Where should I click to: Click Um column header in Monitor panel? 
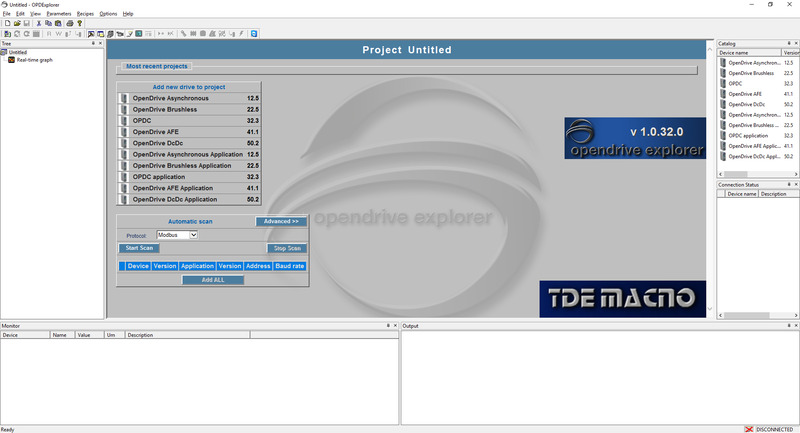pyautogui.click(x=114, y=335)
